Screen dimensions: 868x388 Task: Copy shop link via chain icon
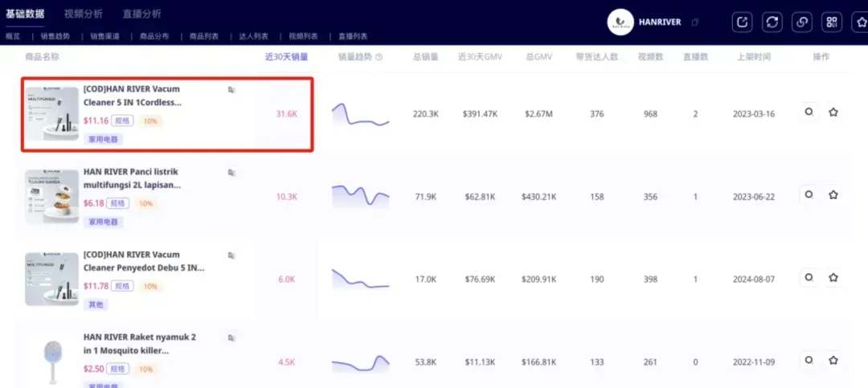pos(801,22)
